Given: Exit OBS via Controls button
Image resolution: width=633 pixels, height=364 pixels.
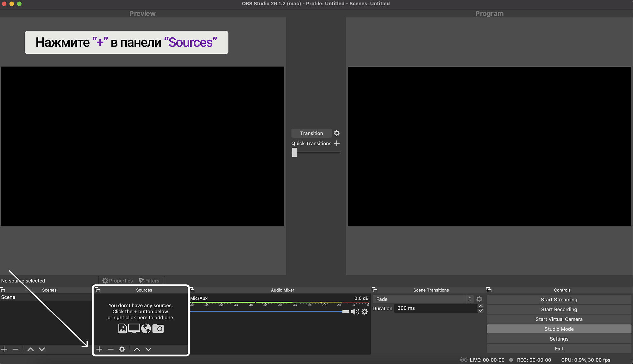Looking at the screenshot, I should pyautogui.click(x=559, y=349).
